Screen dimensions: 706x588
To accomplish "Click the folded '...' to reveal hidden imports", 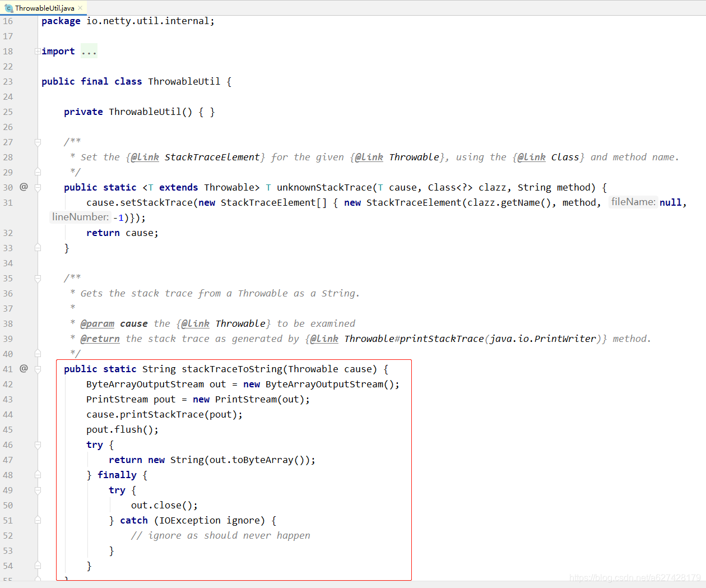I will 89,51.
